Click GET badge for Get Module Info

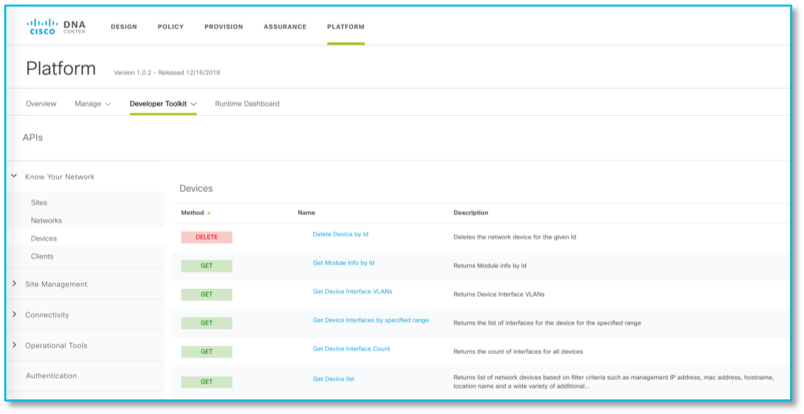coord(207,266)
